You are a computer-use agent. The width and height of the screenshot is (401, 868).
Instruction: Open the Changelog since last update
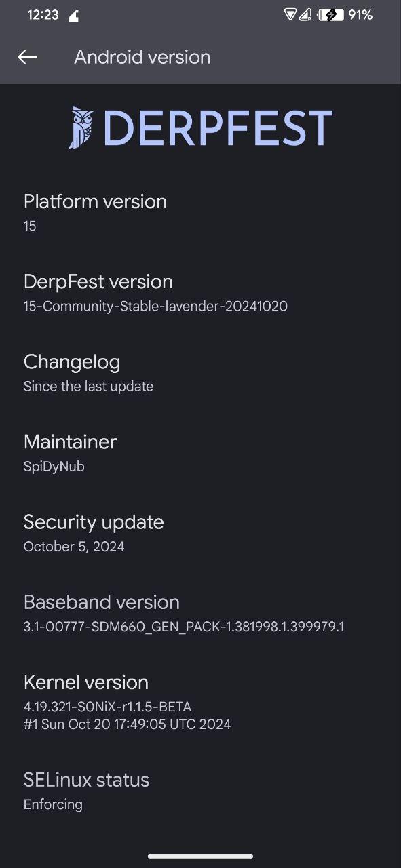(x=200, y=373)
